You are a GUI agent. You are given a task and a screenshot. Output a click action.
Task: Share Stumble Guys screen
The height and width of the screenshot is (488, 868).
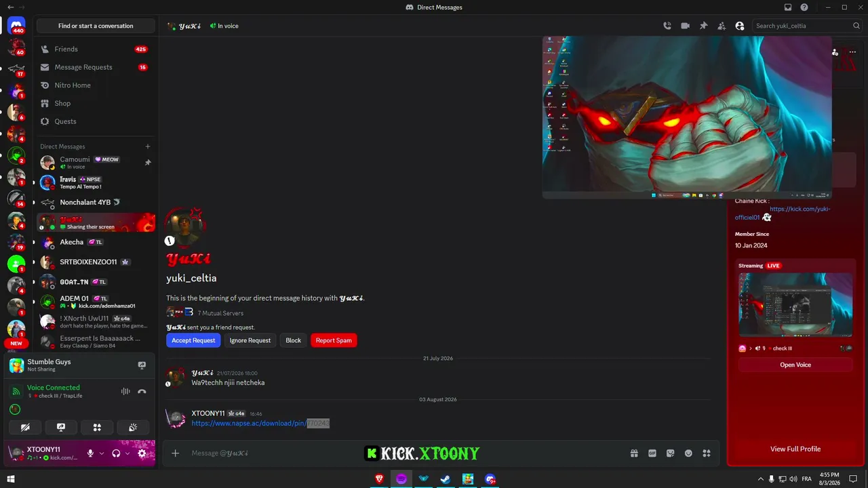click(142, 365)
